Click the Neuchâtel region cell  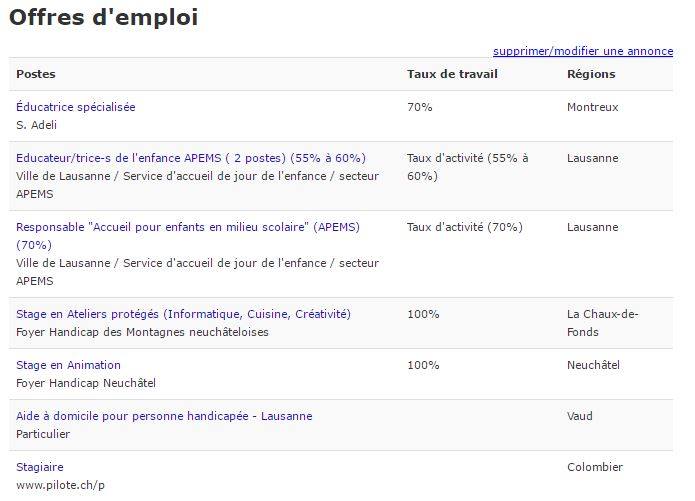(593, 365)
